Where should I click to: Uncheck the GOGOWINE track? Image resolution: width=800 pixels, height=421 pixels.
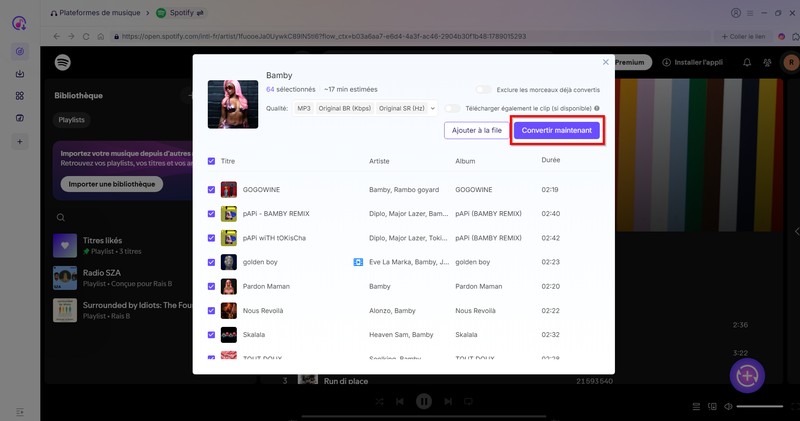tap(211, 189)
